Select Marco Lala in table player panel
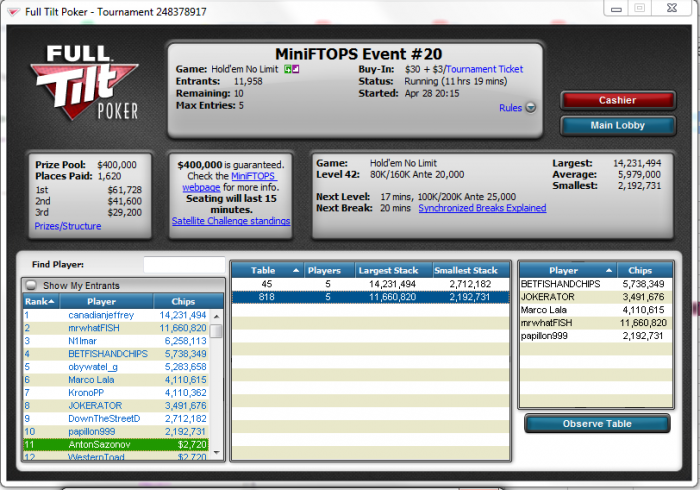This screenshot has height=490, width=700. [x=596, y=310]
